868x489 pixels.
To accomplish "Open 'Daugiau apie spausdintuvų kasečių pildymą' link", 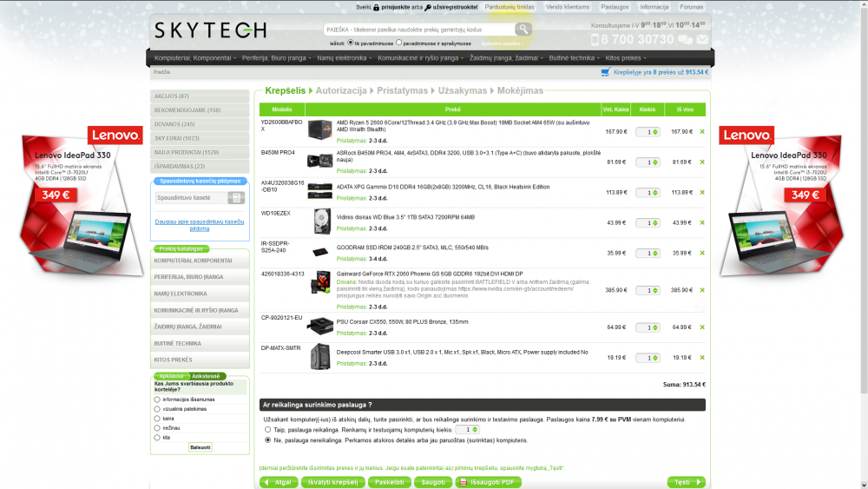I will (200, 225).
